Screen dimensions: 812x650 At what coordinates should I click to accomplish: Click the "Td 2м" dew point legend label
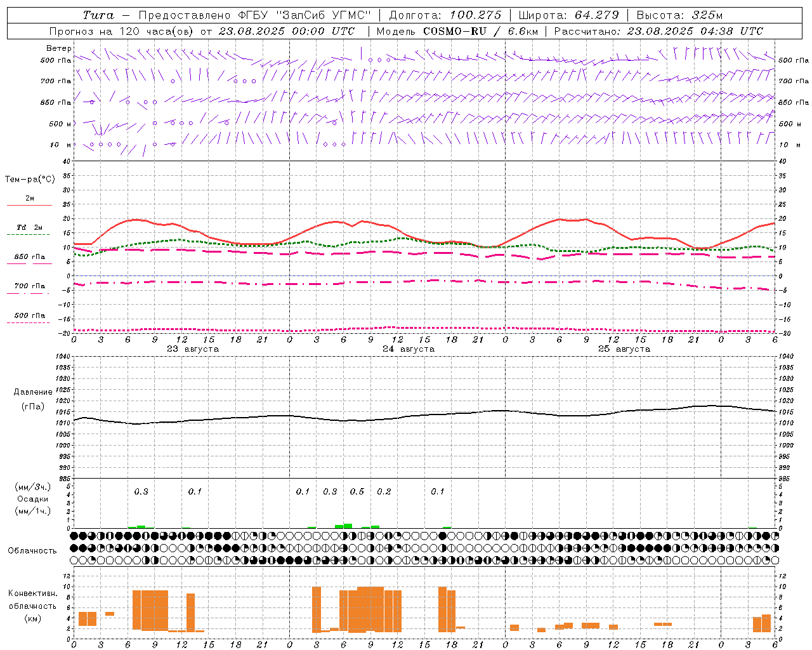30,227
